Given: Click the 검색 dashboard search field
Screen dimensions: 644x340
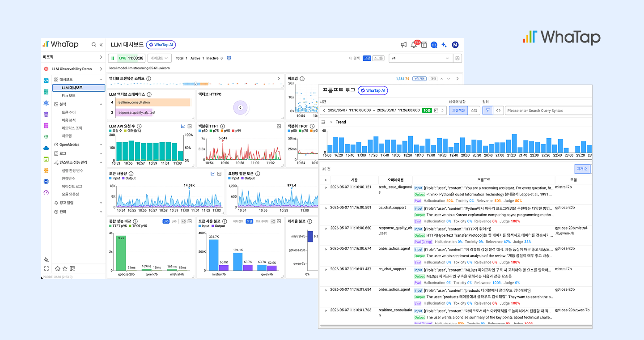Looking at the screenshot, I should click(x=354, y=58).
